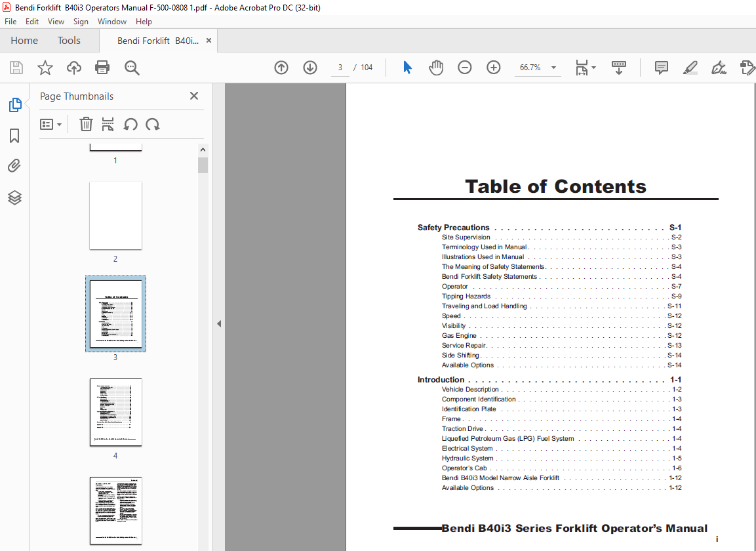
Task: Close the Bendi Forklift document tab
Action: 209,41
